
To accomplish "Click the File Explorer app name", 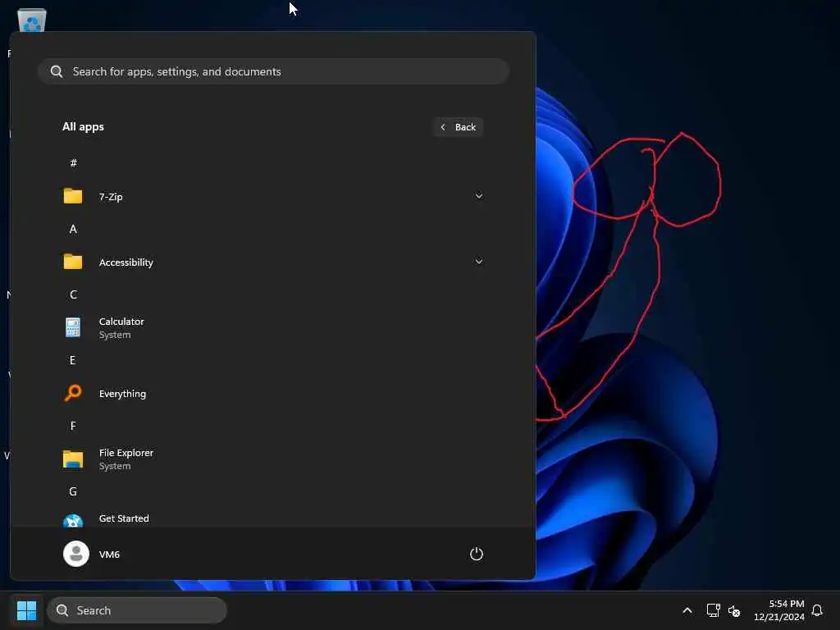I will click(126, 453).
